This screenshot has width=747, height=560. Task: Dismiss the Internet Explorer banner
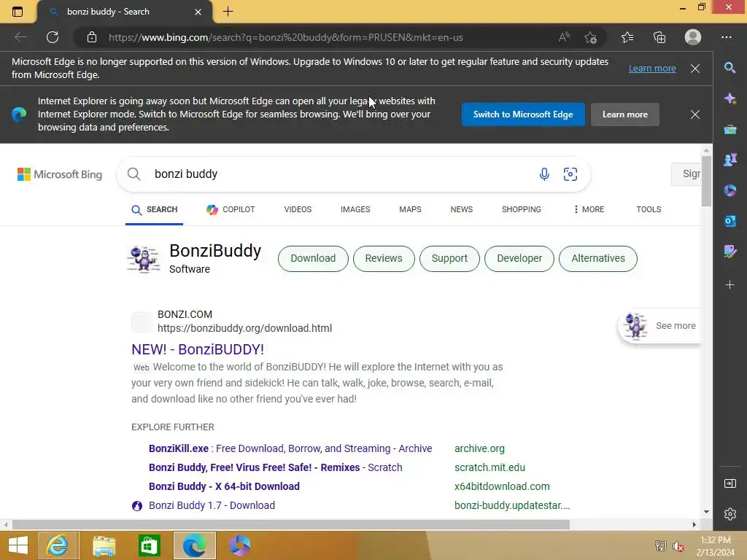pyautogui.click(x=695, y=114)
